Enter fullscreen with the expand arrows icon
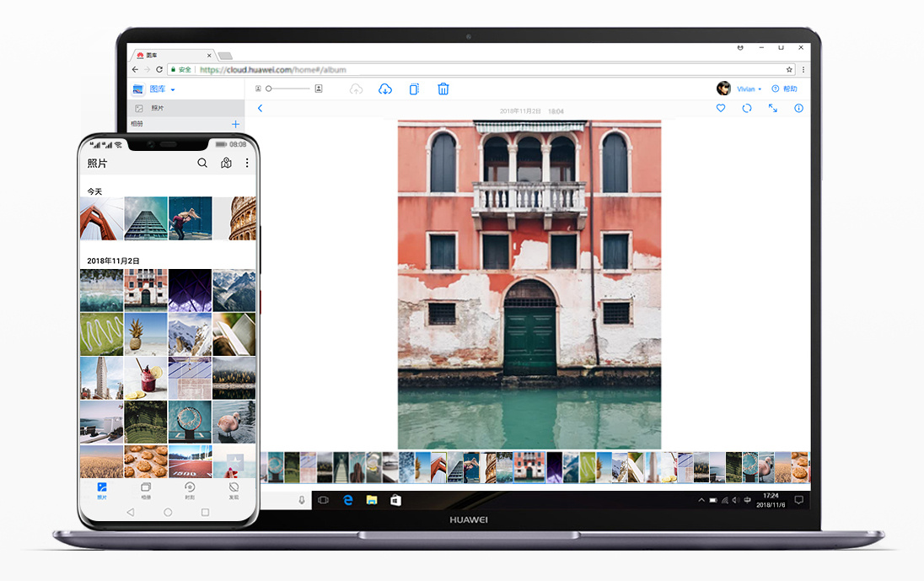 click(x=773, y=109)
